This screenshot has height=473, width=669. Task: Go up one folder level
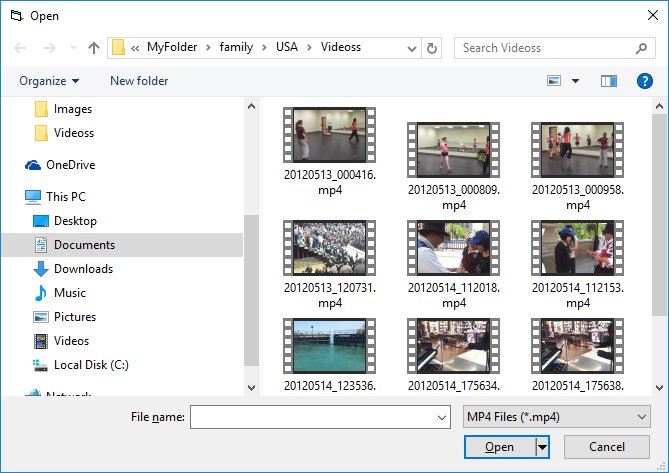(94, 48)
